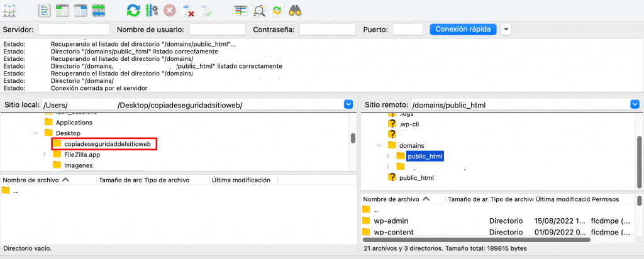This screenshot has height=259, width=644.
Task: Expand the remote public_html folder chevron
Action: (x=388, y=156)
